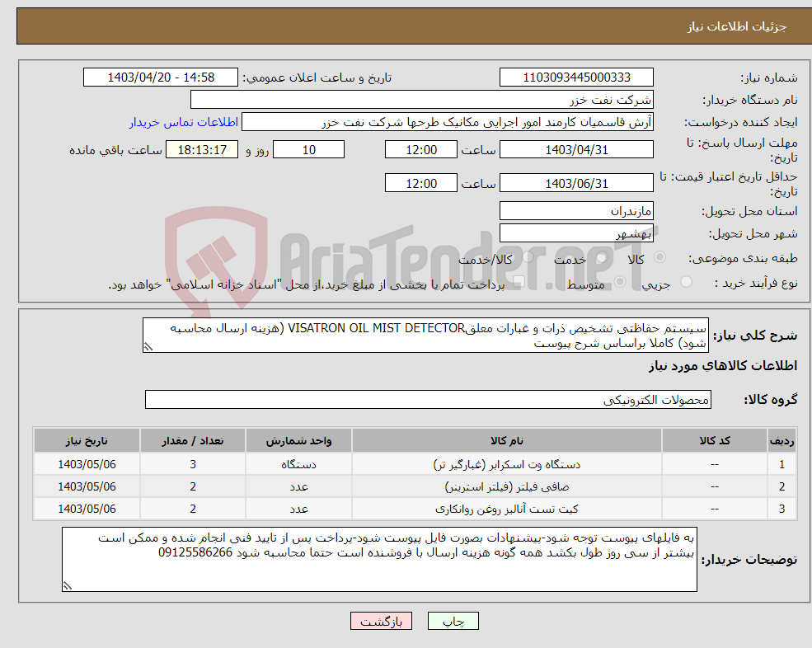Click the quantity cell 3 in row 1

point(193,465)
